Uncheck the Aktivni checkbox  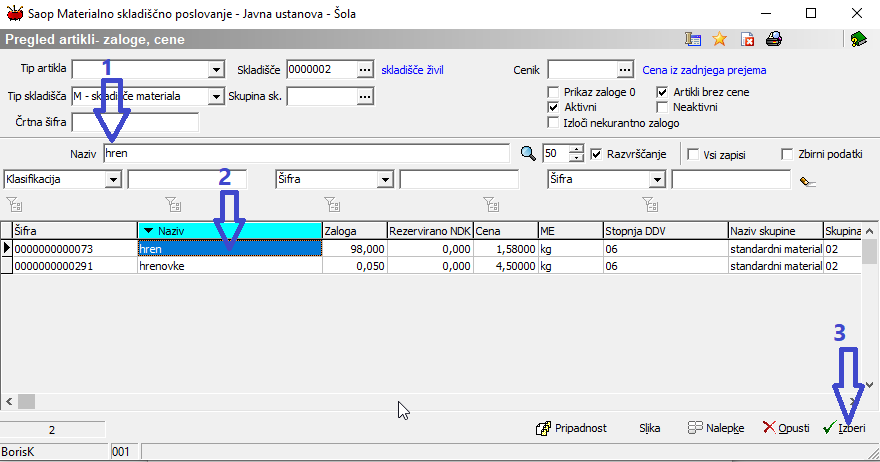click(x=553, y=107)
